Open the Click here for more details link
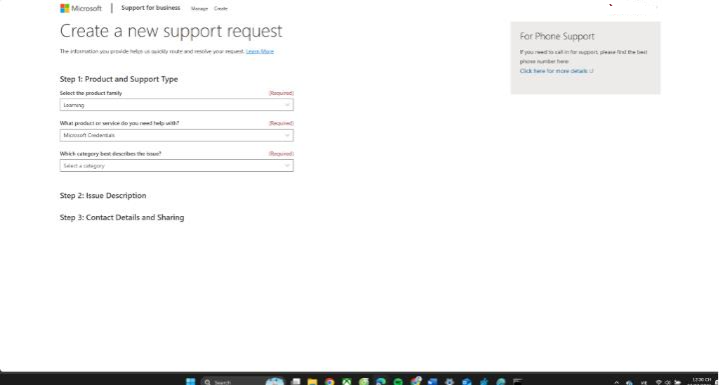The image size is (720, 385). pyautogui.click(x=557, y=71)
